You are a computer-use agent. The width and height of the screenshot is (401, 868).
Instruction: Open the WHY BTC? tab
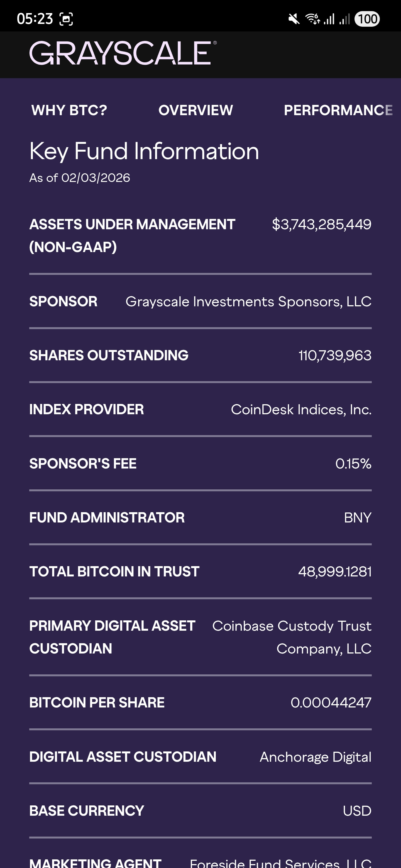pyautogui.click(x=69, y=110)
